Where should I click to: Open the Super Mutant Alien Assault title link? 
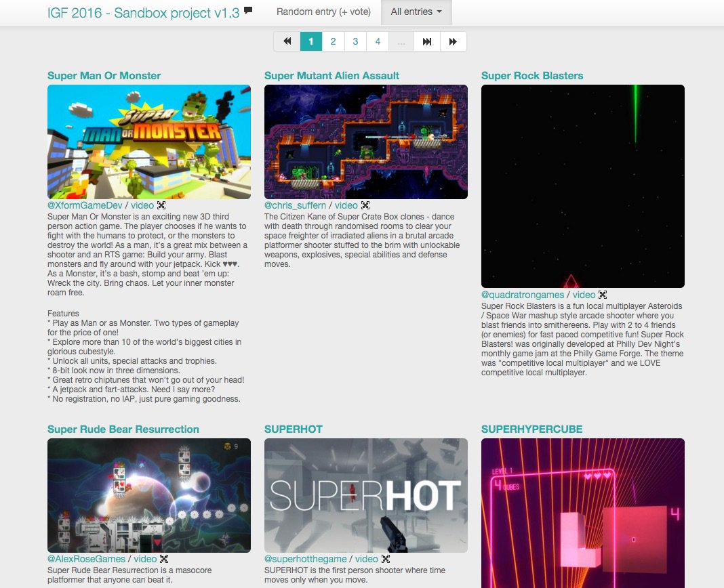tap(331, 76)
